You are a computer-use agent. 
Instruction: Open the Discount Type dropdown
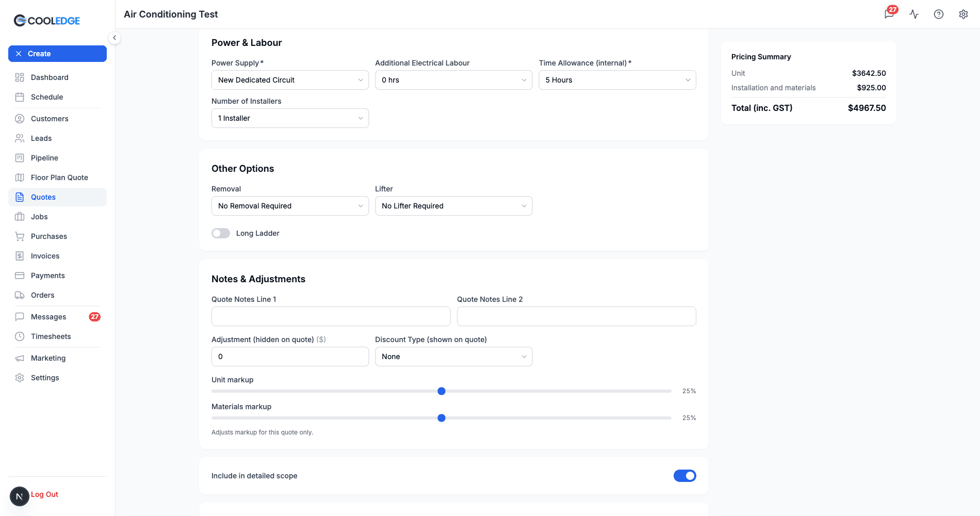tap(453, 357)
